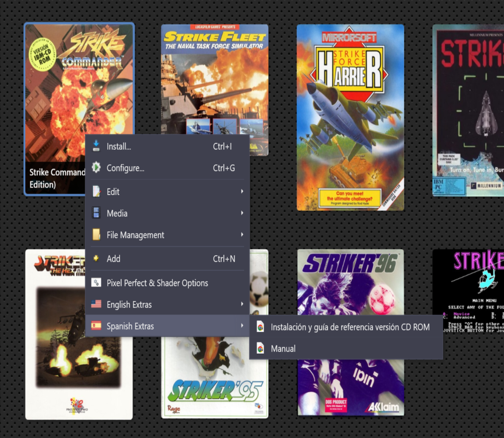Viewport: 504px width, 438px height.
Task: Click the US flag English Extras icon
Action: (x=96, y=304)
